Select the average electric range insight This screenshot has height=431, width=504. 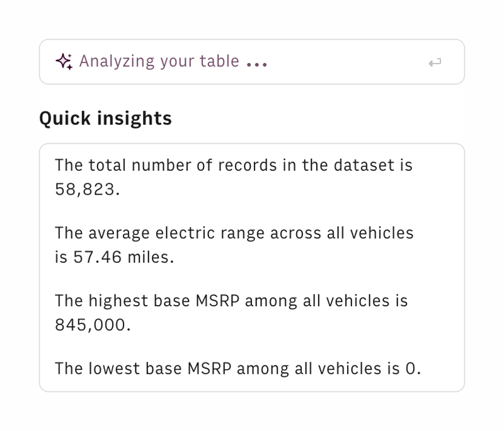(234, 244)
